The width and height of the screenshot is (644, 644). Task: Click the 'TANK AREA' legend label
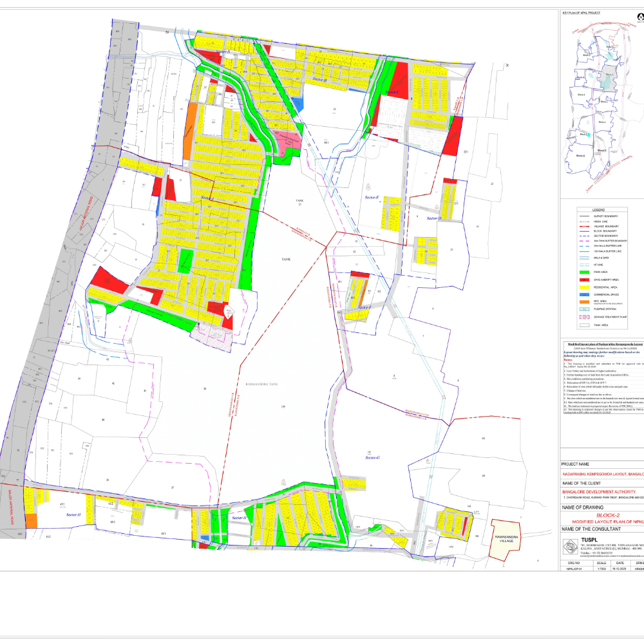[x=601, y=325]
